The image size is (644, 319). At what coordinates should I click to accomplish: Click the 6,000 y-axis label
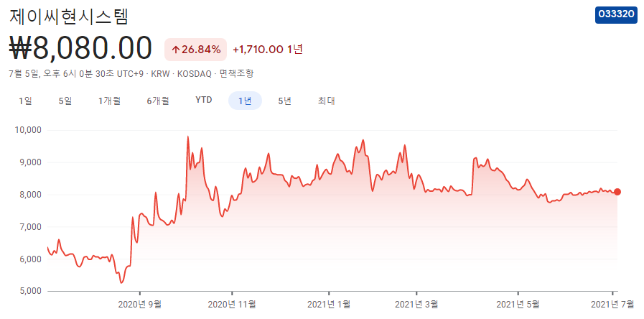pos(30,259)
